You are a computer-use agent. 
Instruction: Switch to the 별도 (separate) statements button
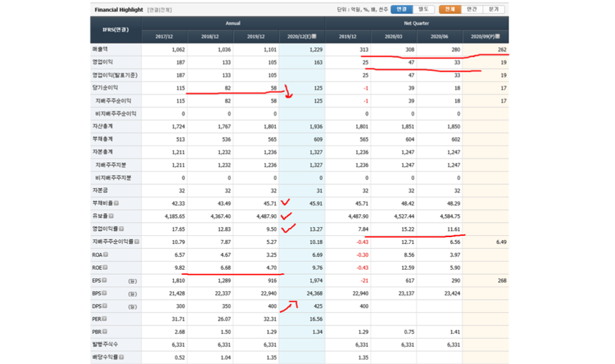tap(423, 9)
